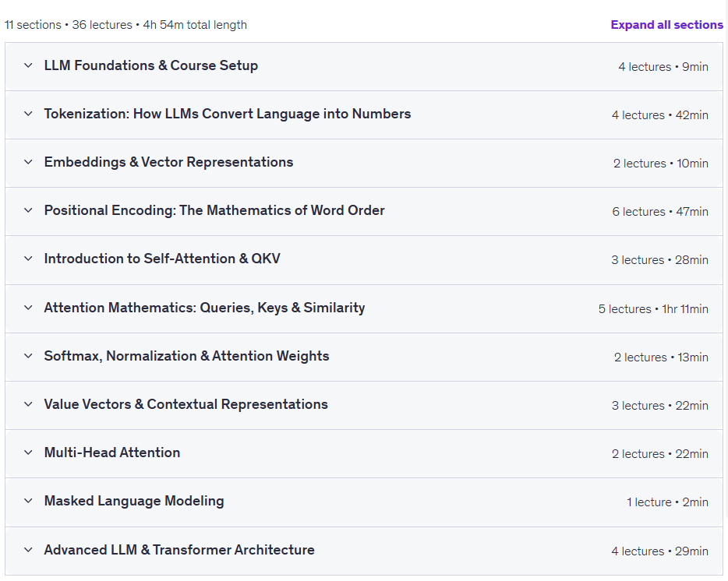The image size is (728, 581).
Task: Click chevron icon for Attention Mathematics section
Action: [28, 308]
